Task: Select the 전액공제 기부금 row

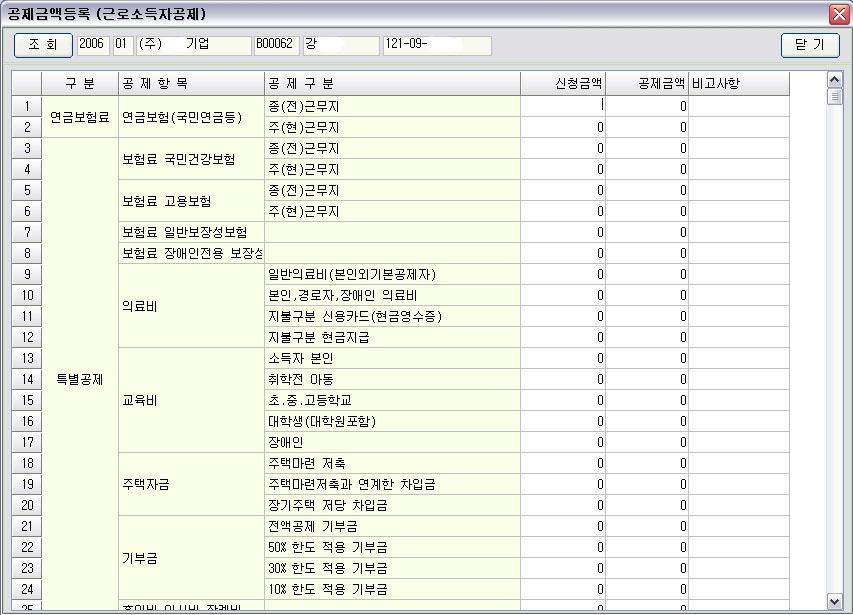Action: click(x=390, y=526)
